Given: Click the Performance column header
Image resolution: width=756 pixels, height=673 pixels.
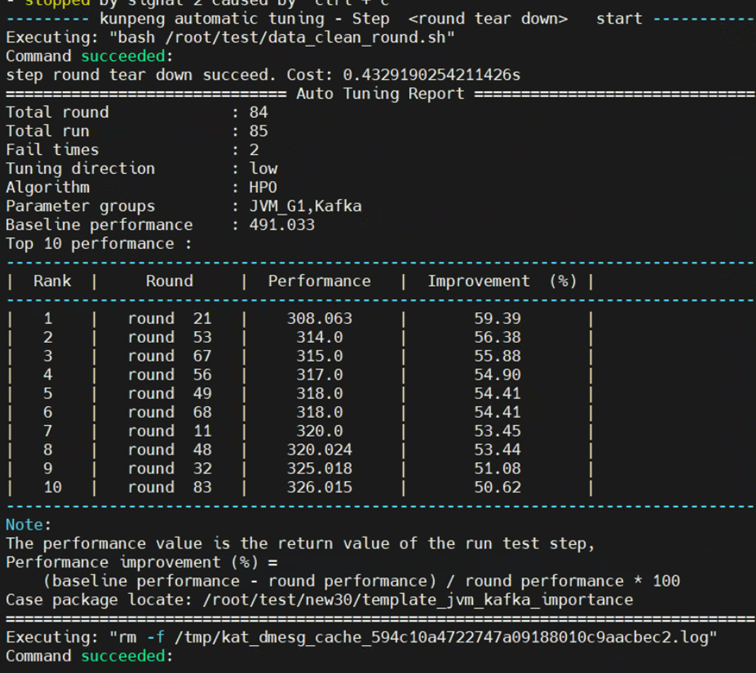Looking at the screenshot, I should 319,281.
